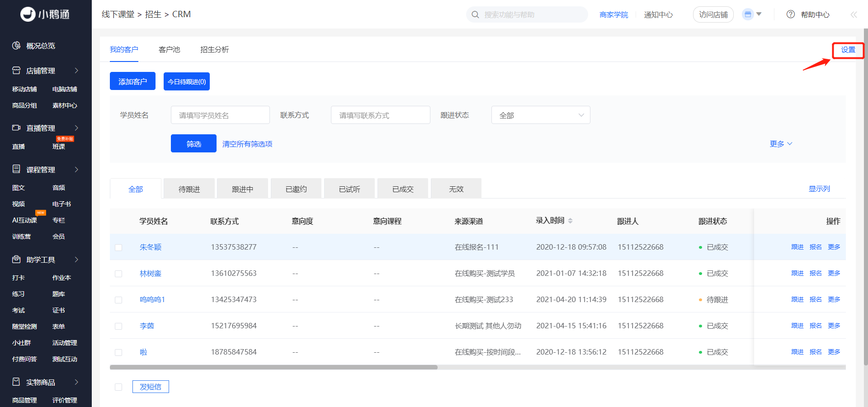Open 题库 in sidebar
Screen dimensions: 868x407
[59, 294]
